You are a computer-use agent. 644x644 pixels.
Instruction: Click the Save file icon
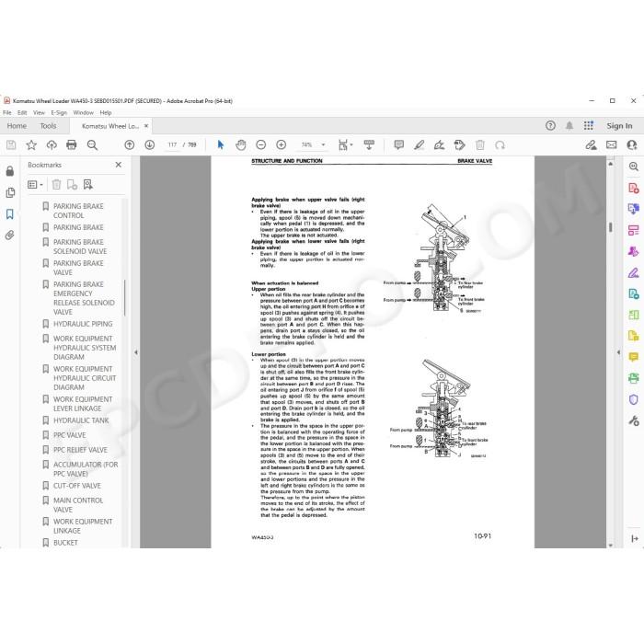point(11,145)
